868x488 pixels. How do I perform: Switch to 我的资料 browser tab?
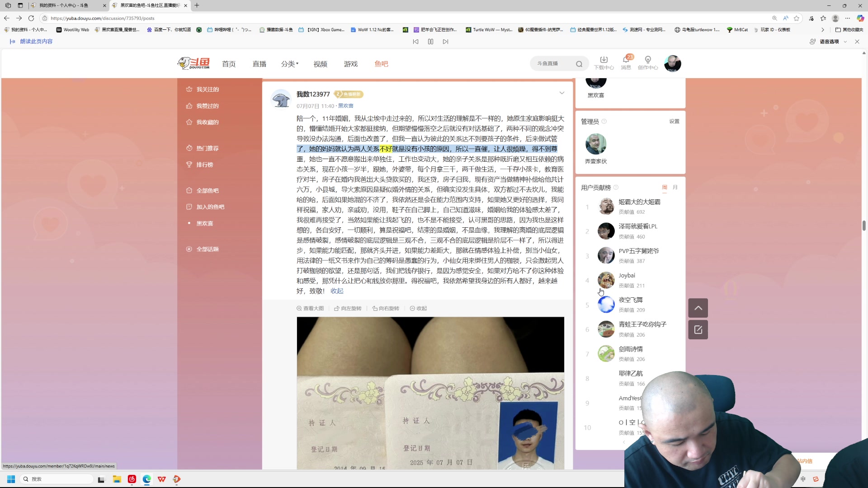68,5
